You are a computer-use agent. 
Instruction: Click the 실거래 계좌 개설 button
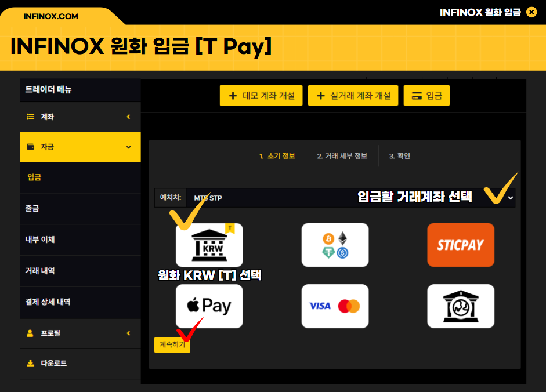[x=353, y=95]
